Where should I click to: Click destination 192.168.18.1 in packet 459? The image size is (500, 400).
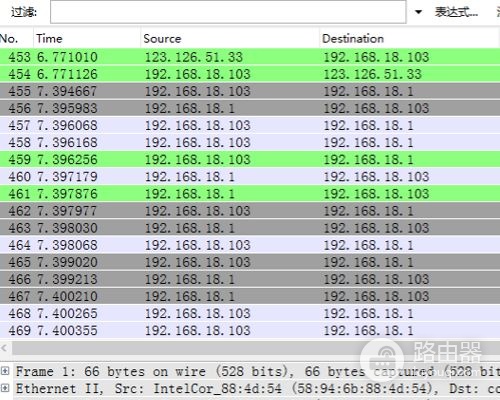[369, 159]
